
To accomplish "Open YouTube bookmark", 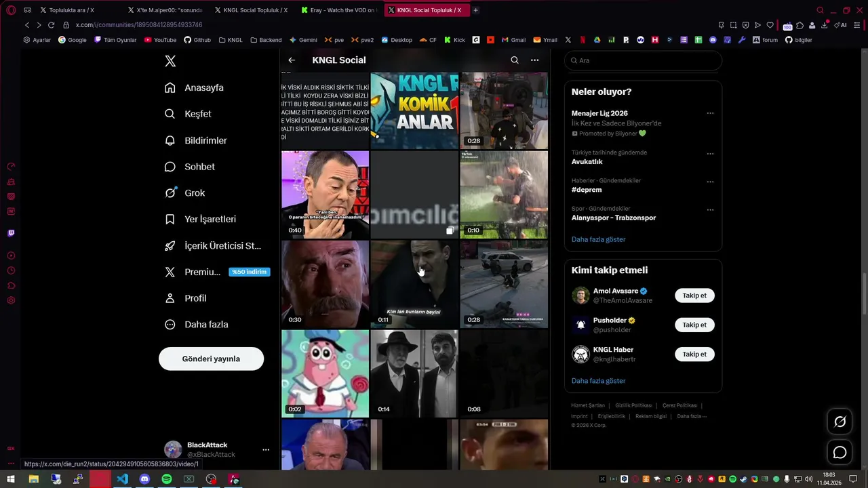I will point(159,40).
